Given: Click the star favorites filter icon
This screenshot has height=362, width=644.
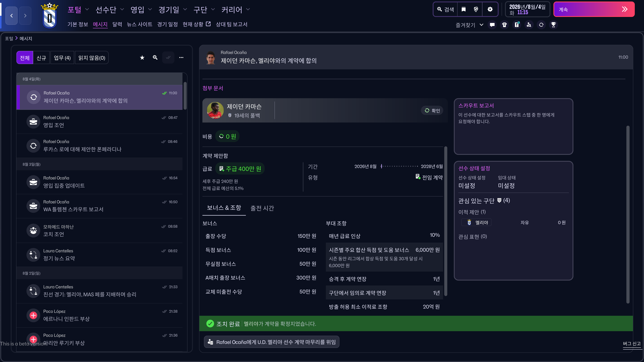Looking at the screenshot, I should pyautogui.click(x=142, y=58).
